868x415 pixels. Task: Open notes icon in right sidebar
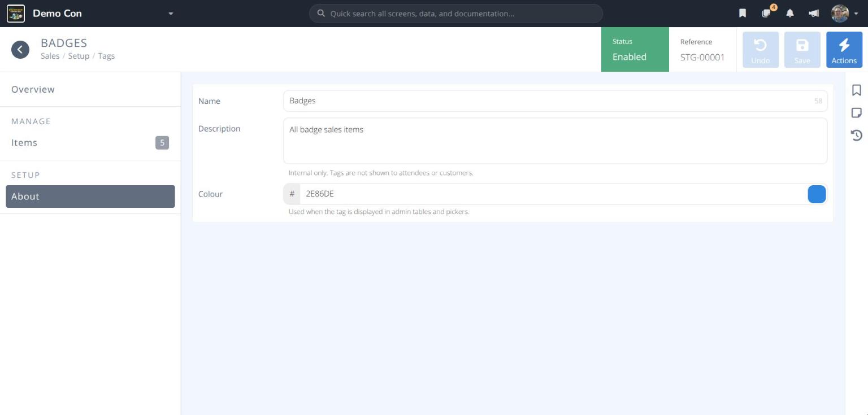click(857, 113)
